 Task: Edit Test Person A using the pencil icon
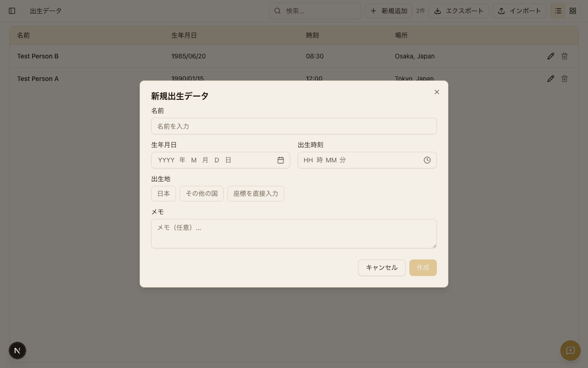pyautogui.click(x=550, y=78)
